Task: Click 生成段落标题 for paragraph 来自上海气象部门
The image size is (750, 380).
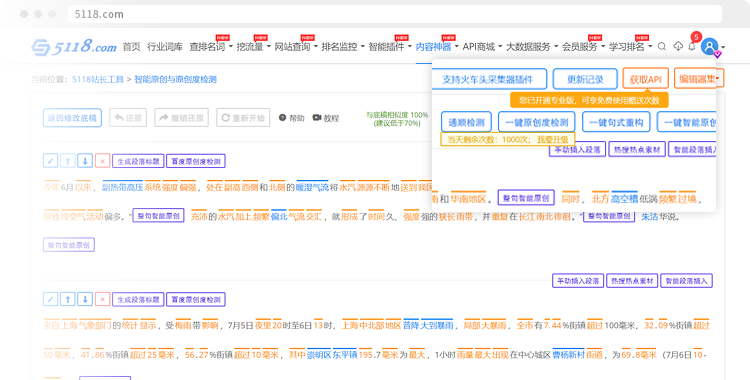Action: pos(138,300)
